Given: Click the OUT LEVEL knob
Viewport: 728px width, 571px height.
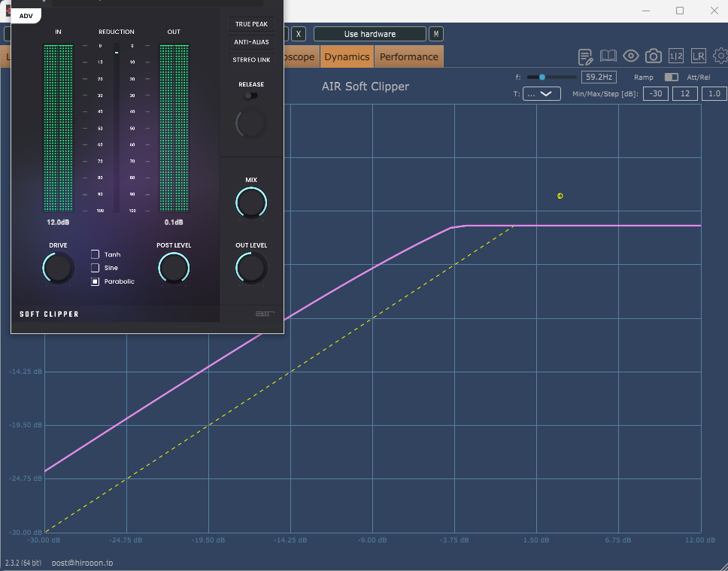Looking at the screenshot, I should [x=251, y=268].
